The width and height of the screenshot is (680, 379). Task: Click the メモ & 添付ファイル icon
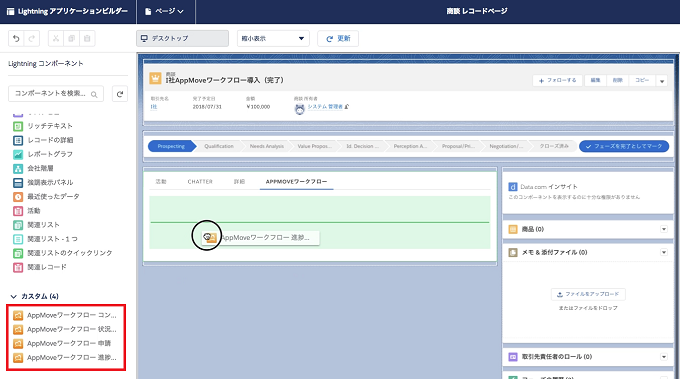pyautogui.click(x=513, y=252)
